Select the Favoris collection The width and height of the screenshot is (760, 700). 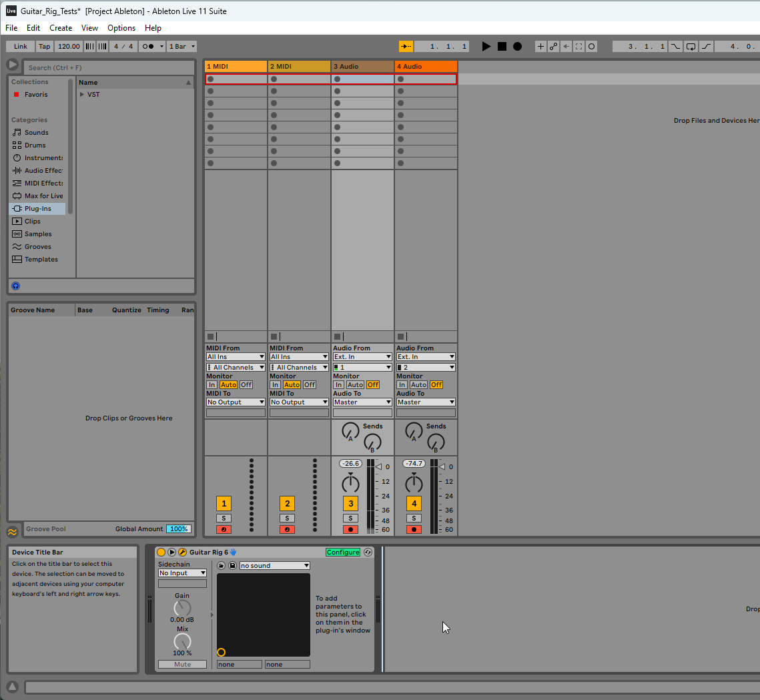point(36,95)
